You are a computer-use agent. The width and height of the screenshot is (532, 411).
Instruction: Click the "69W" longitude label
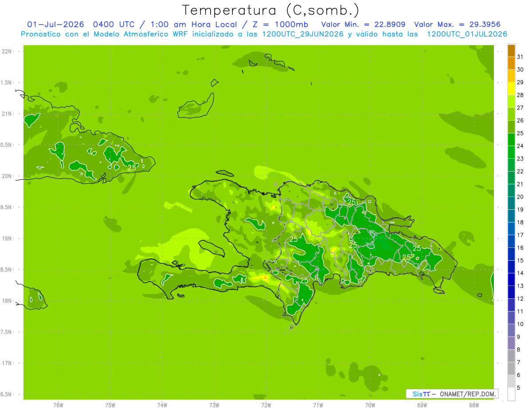[x=422, y=405]
